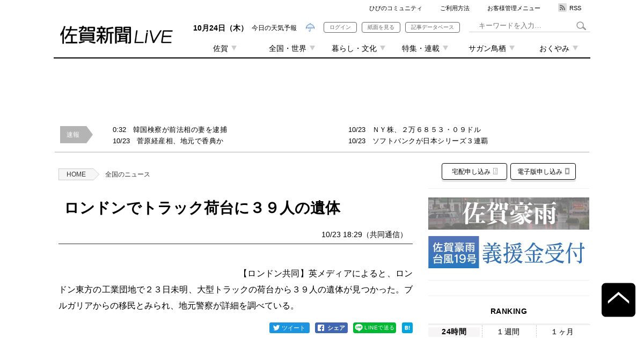Screen dimensions: 644x338
Task: Click the search magnifier icon
Action: coord(581,26)
